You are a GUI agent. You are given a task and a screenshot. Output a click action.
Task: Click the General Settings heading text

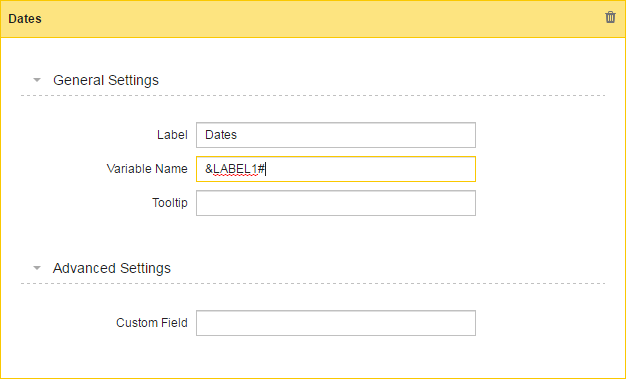coord(106,80)
